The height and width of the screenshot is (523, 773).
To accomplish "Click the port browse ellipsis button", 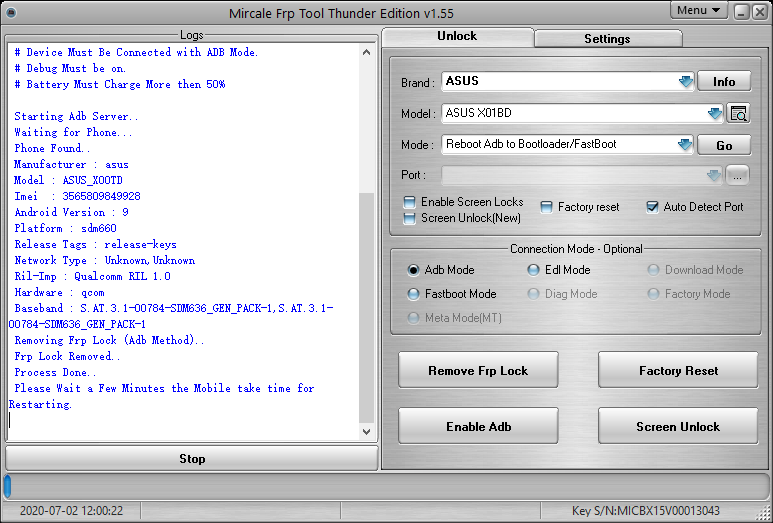I will pyautogui.click(x=737, y=175).
